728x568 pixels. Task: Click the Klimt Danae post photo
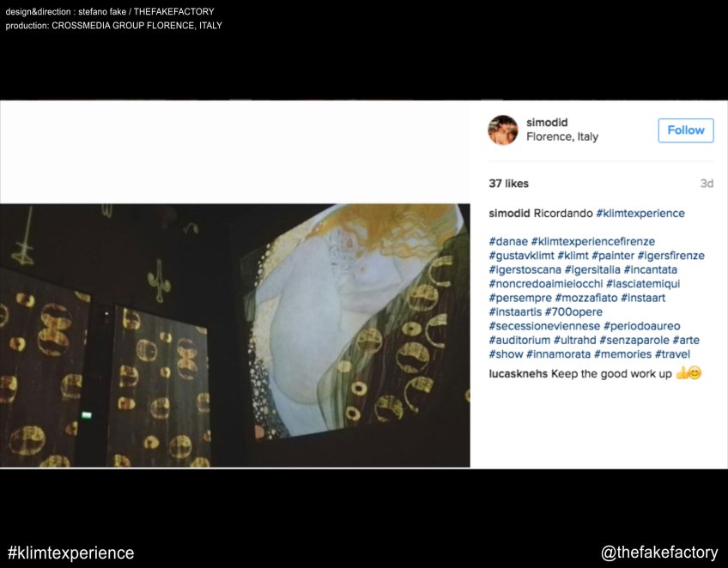[x=234, y=335]
